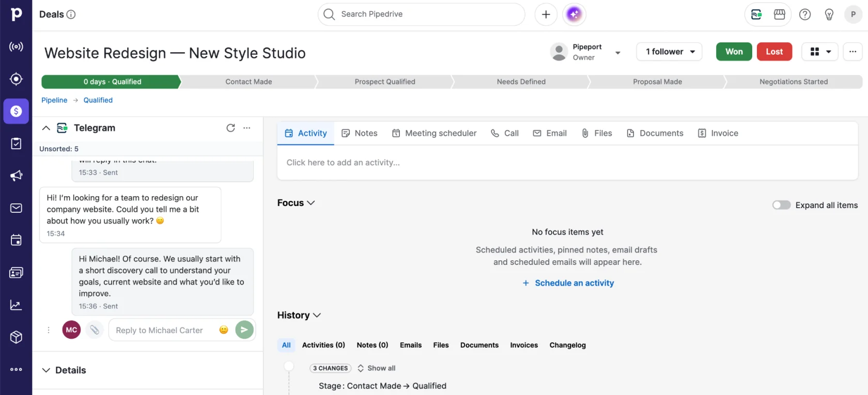Open Projects clipboard icon in sidebar
The width and height of the screenshot is (868, 395).
coord(16,144)
